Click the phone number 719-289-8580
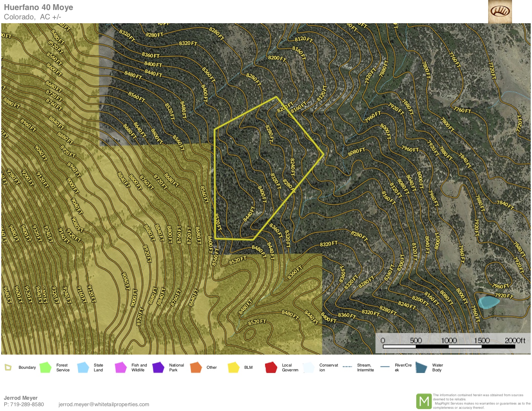 click(27, 405)
